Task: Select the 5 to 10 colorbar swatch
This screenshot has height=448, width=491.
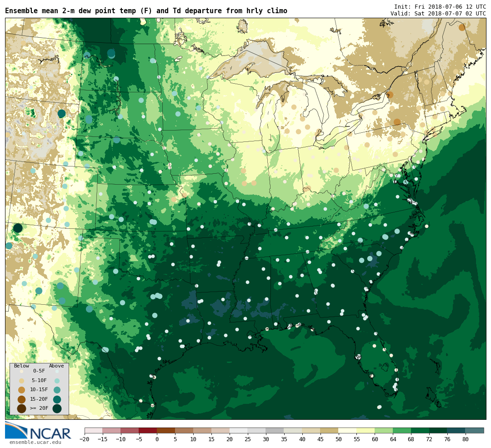Action: 184,430
